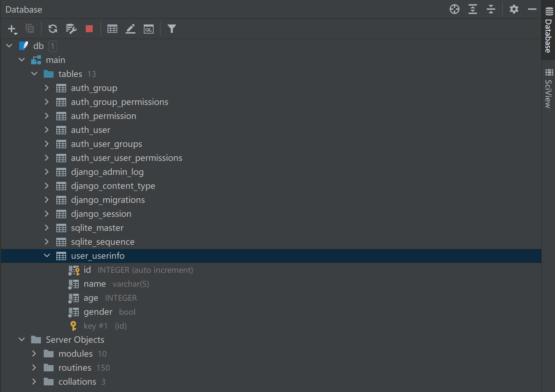Select the db data source row
This screenshot has width=555, height=392.
tap(271, 46)
